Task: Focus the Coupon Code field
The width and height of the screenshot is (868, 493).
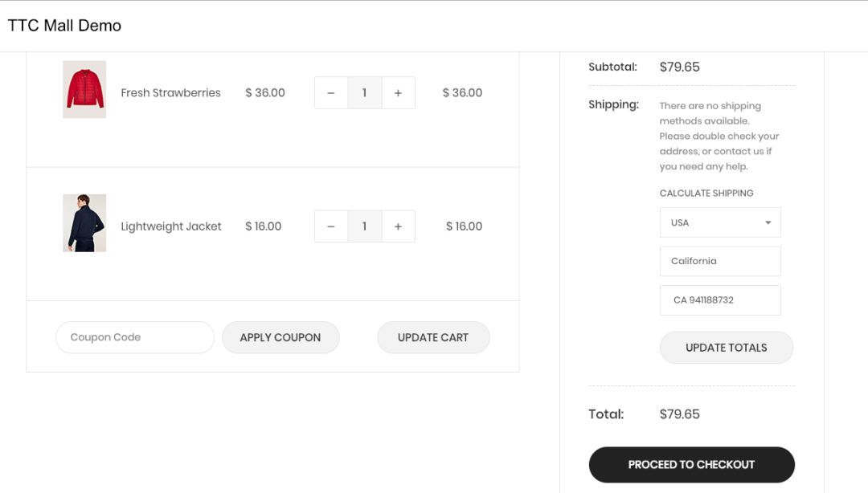Action: point(134,337)
